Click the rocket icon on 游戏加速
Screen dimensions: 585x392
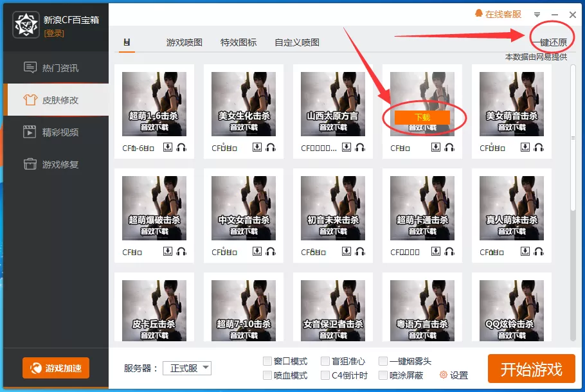click(x=36, y=368)
